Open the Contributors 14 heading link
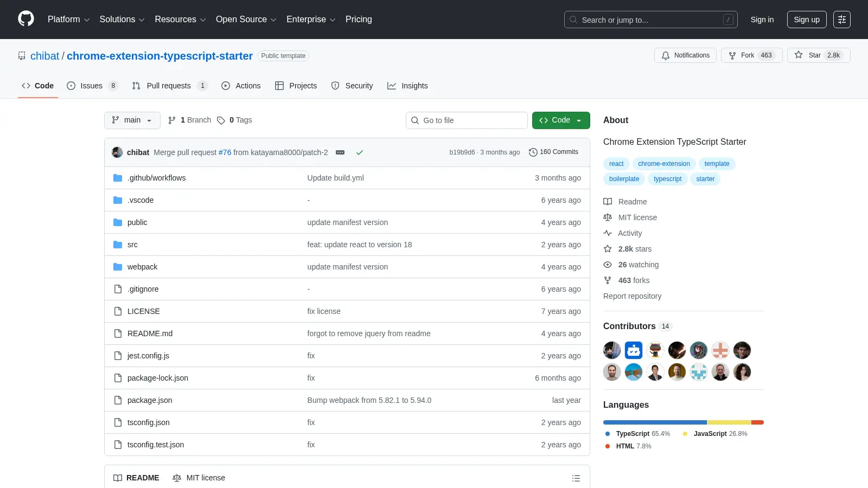Screen dimensions: 868x488 637,326
